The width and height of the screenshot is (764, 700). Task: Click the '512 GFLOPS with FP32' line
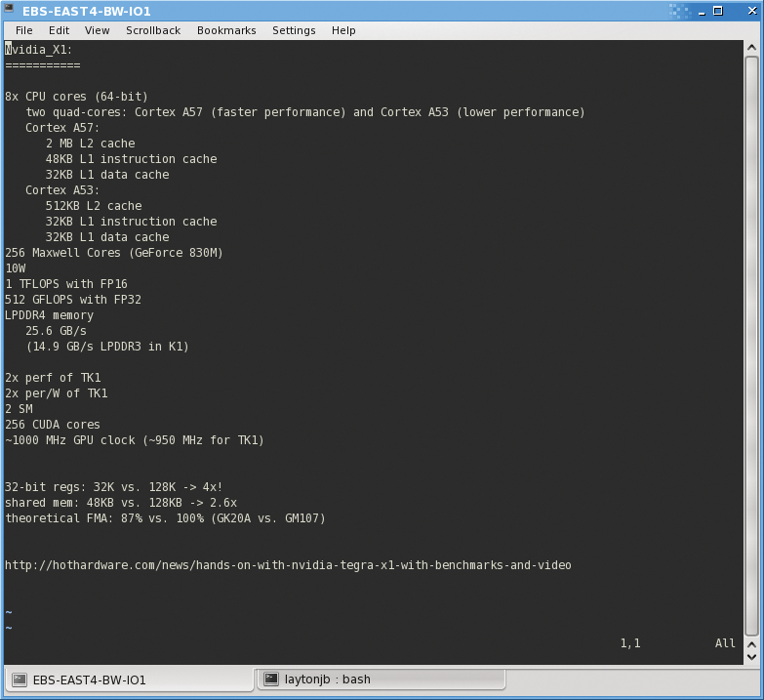[x=73, y=300]
